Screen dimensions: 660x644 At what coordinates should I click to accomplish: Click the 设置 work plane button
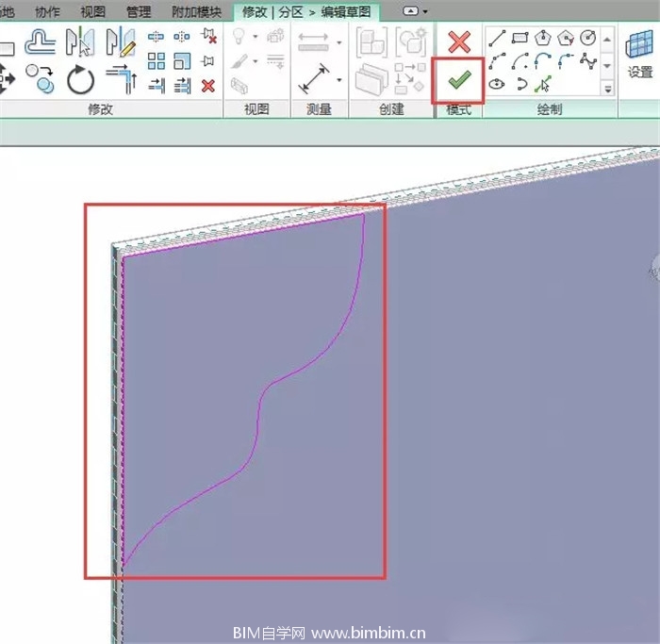coord(640,54)
